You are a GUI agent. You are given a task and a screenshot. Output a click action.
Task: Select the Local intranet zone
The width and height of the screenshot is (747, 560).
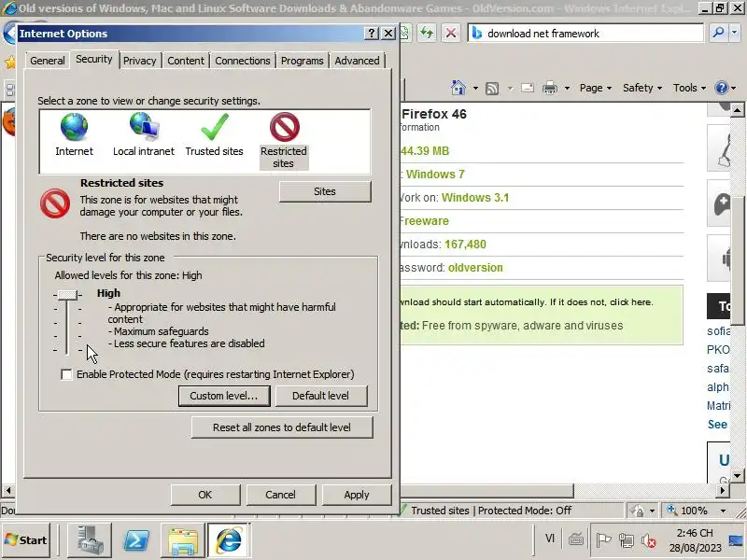click(144, 135)
